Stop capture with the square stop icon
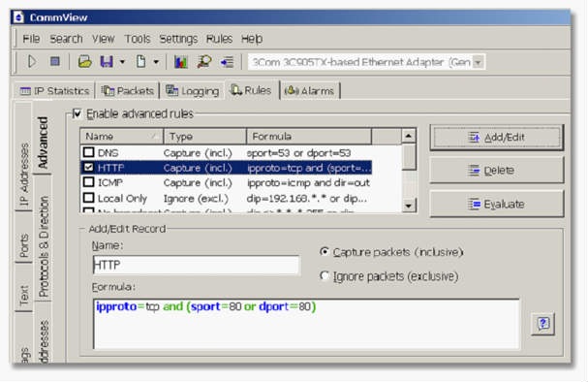Viewport: 588px width, 382px height. click(55, 61)
